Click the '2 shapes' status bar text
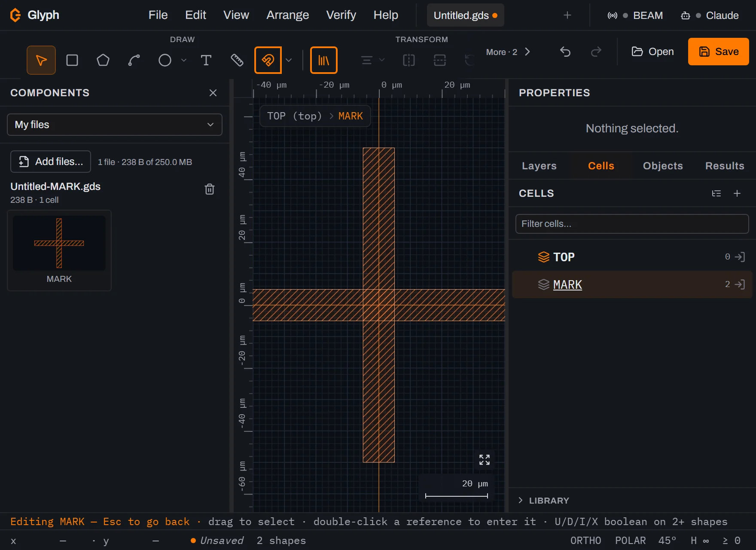 point(281,541)
